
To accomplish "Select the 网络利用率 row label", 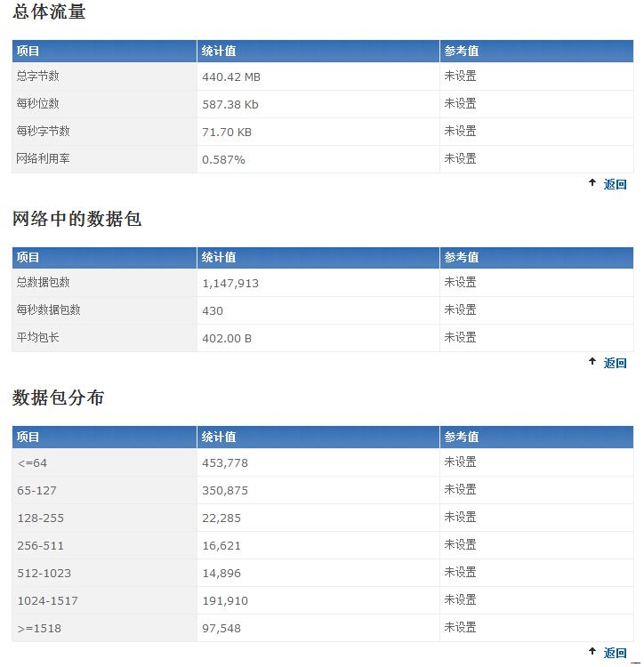I will (42, 158).
